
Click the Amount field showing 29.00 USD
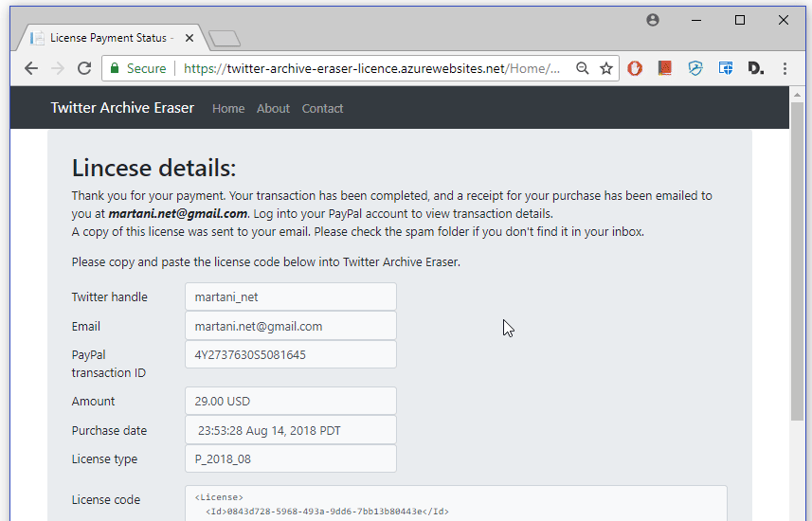[x=291, y=401]
